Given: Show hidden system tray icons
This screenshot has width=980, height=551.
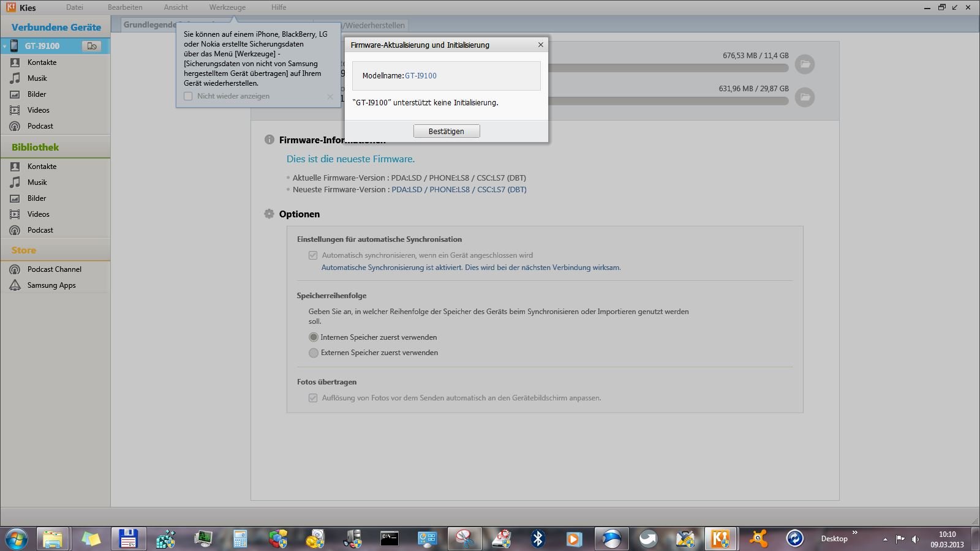Looking at the screenshot, I should coord(885,539).
